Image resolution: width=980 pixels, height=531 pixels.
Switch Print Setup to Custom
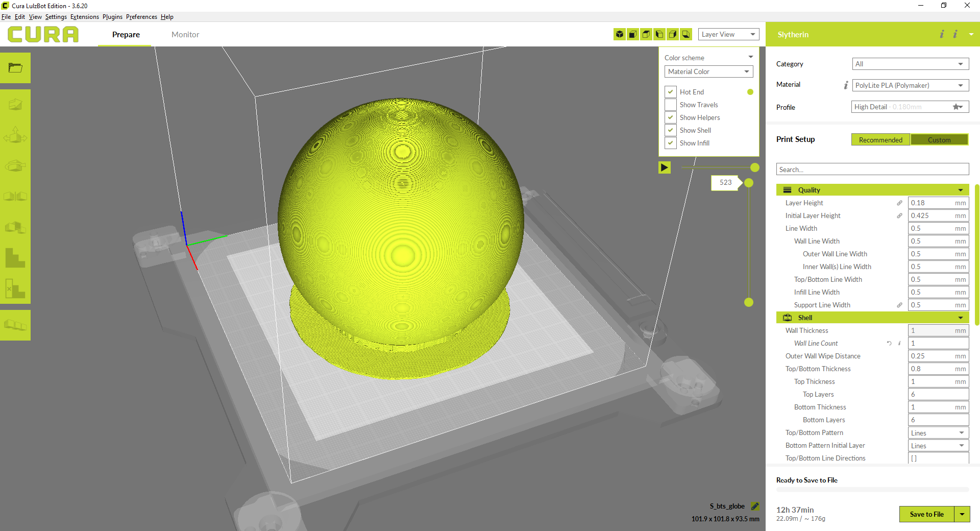(939, 139)
